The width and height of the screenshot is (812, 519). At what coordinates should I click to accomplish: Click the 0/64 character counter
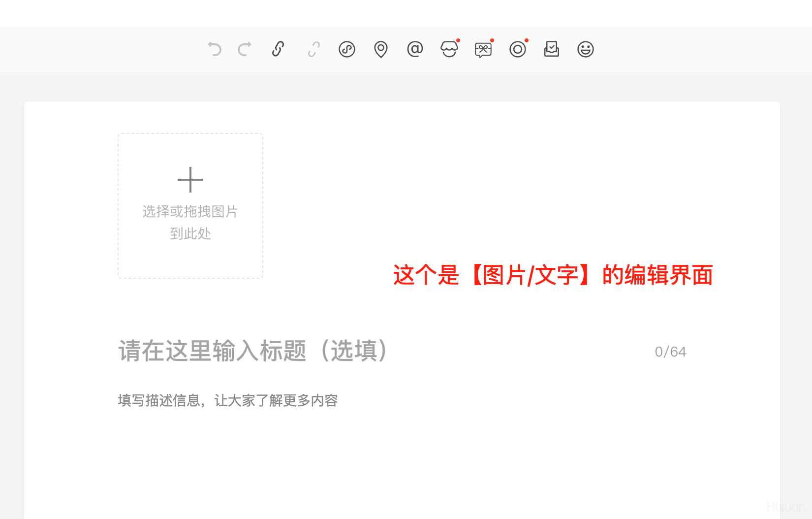click(x=670, y=352)
